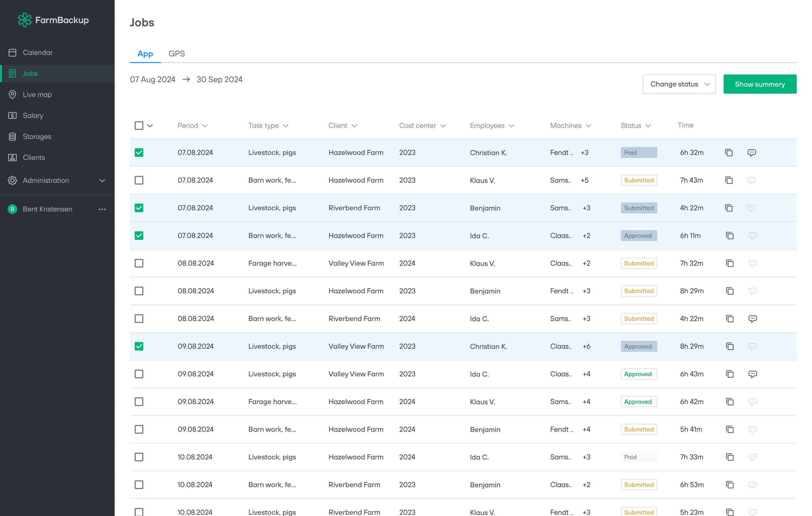Viewport: 812px width, 516px height.
Task: Check the Klaus V. 7h 43m job row
Action: 139,180
